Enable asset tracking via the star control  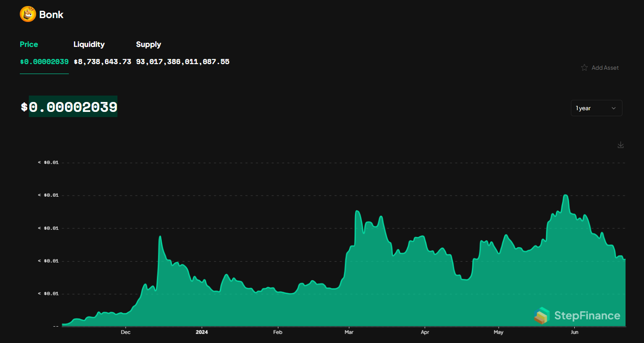584,67
